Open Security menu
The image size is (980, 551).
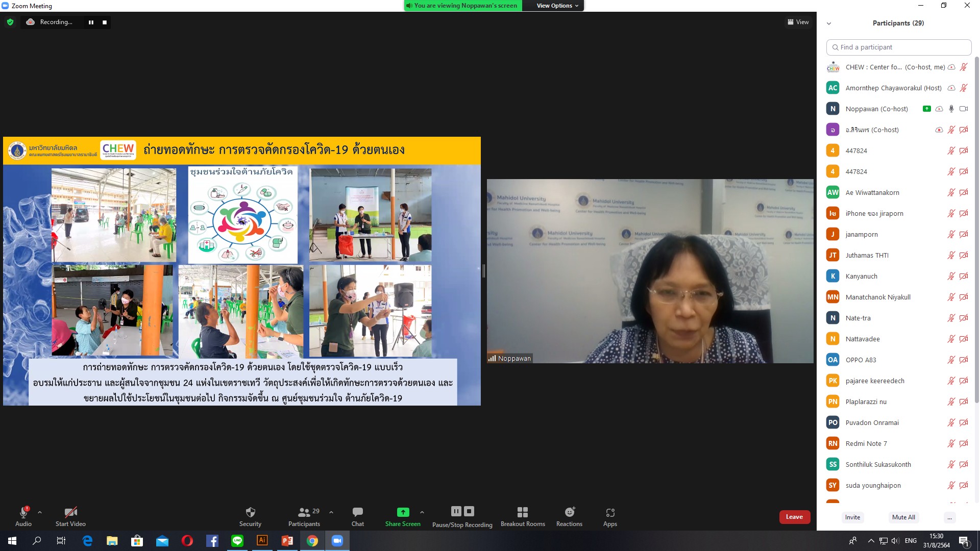tap(250, 516)
